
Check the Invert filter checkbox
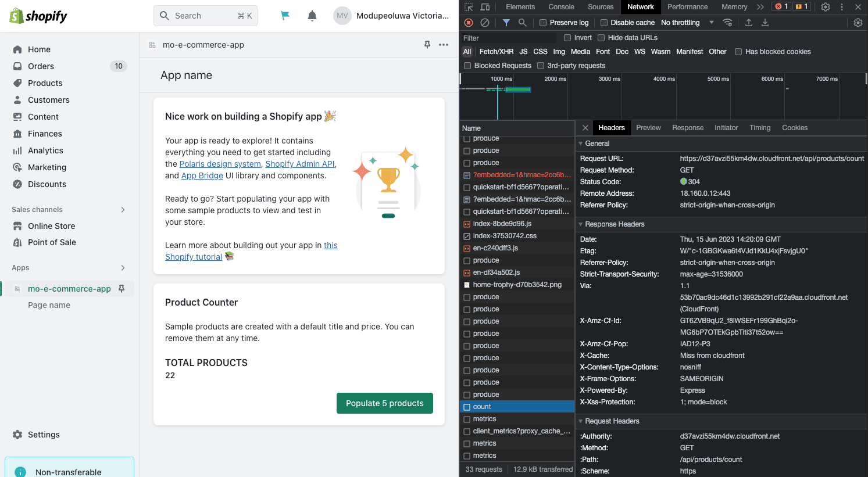(567, 38)
